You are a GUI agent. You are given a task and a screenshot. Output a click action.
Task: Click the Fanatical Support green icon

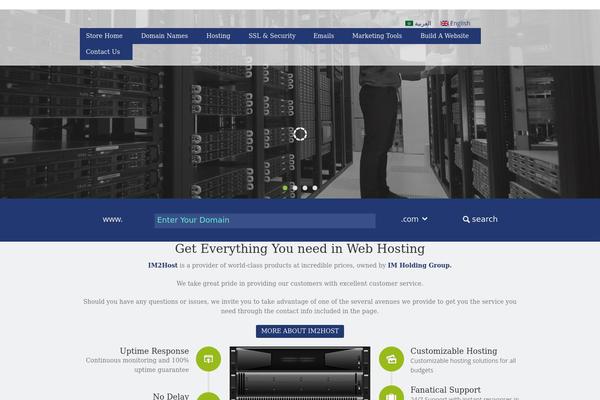point(391,393)
